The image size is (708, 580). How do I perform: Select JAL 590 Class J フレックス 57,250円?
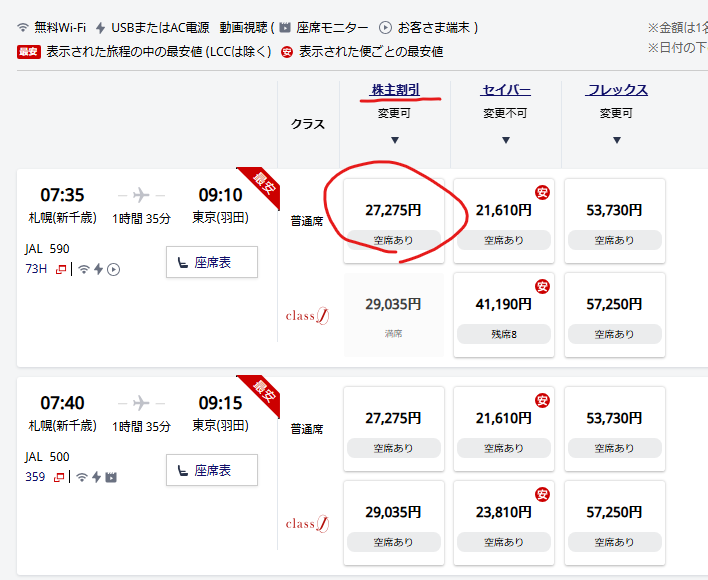[x=615, y=315]
